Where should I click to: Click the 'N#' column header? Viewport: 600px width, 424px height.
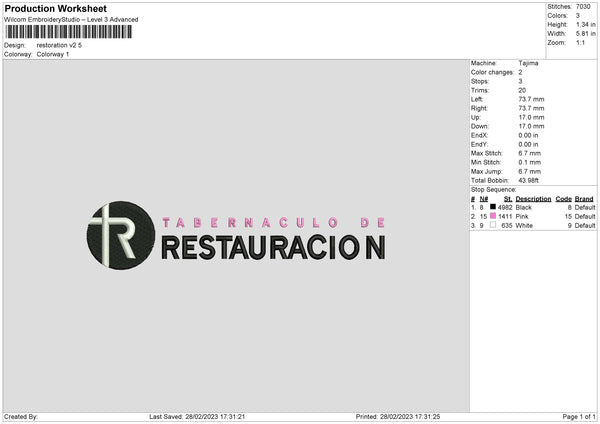[484, 199]
